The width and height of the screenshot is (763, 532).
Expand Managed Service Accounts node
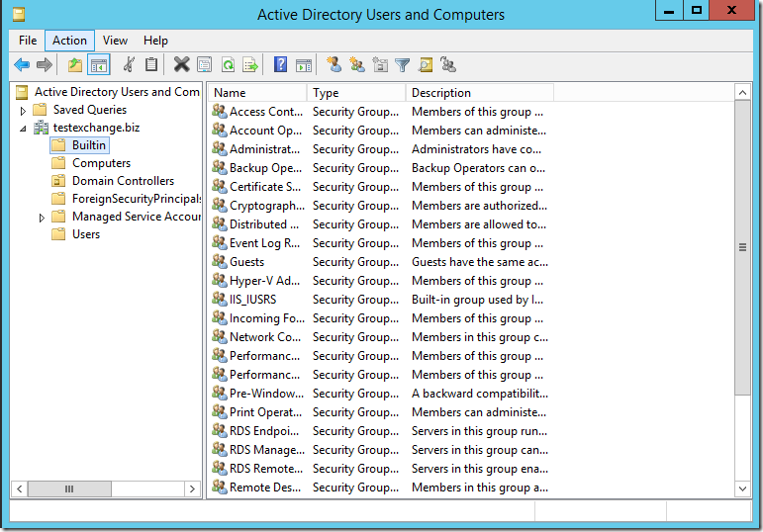coord(42,218)
